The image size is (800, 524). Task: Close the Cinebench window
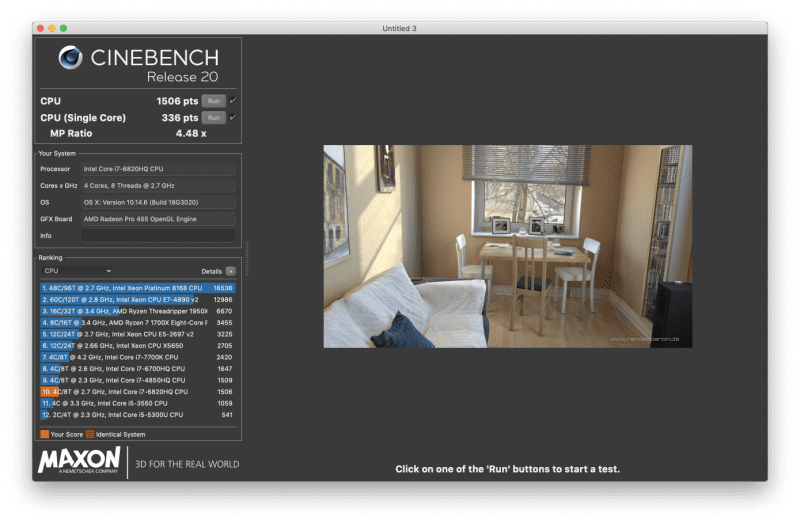(40, 29)
